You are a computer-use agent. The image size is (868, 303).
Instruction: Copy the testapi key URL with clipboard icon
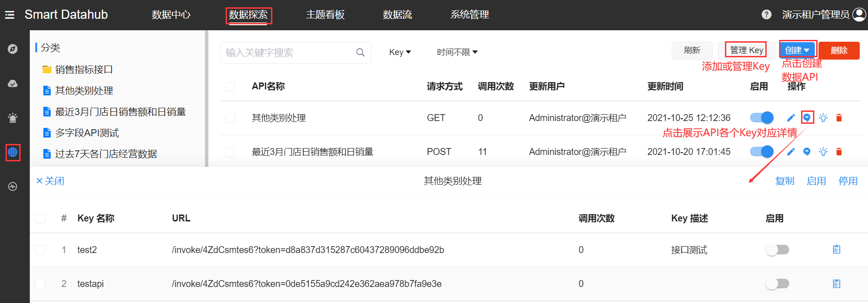pos(837,284)
